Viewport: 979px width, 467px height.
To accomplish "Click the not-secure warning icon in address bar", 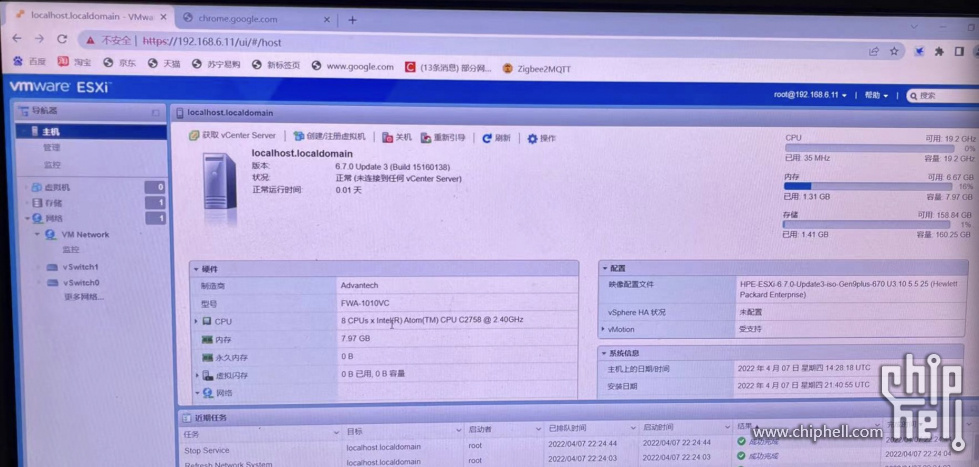I will click(x=91, y=41).
